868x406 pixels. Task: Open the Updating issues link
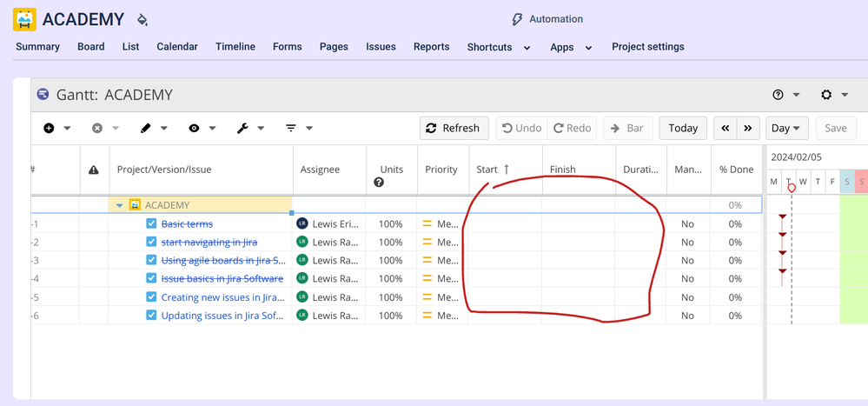click(x=223, y=316)
